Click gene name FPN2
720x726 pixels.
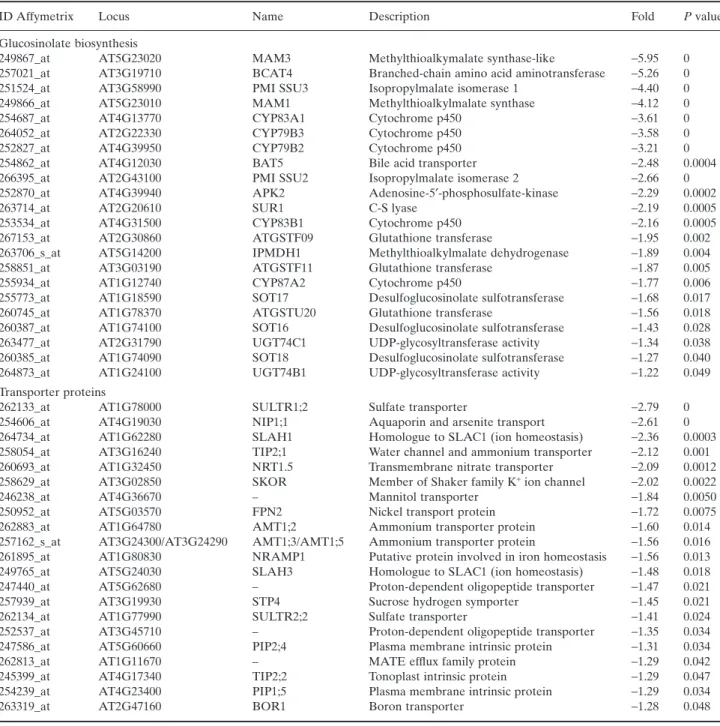pyautogui.click(x=267, y=512)
